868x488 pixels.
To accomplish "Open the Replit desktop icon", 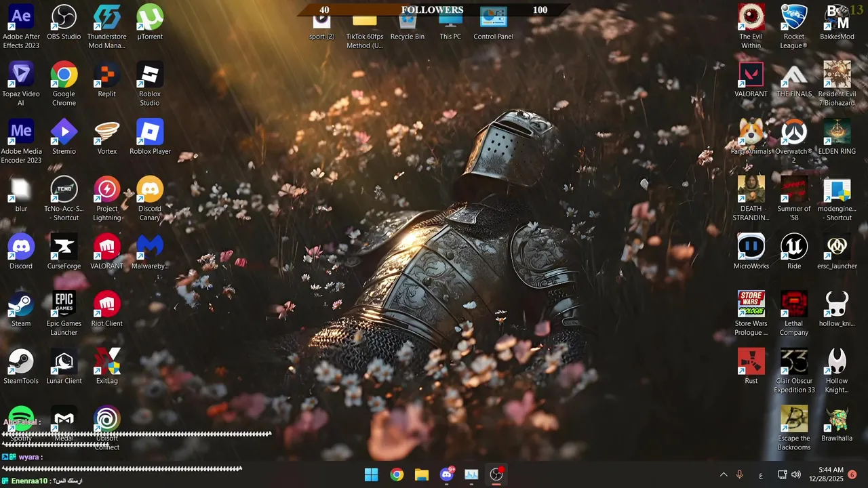I will tap(107, 80).
